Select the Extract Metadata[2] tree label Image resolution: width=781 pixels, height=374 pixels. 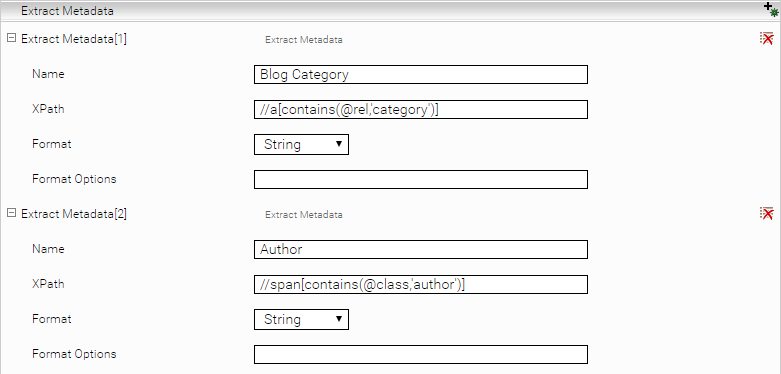click(74, 214)
